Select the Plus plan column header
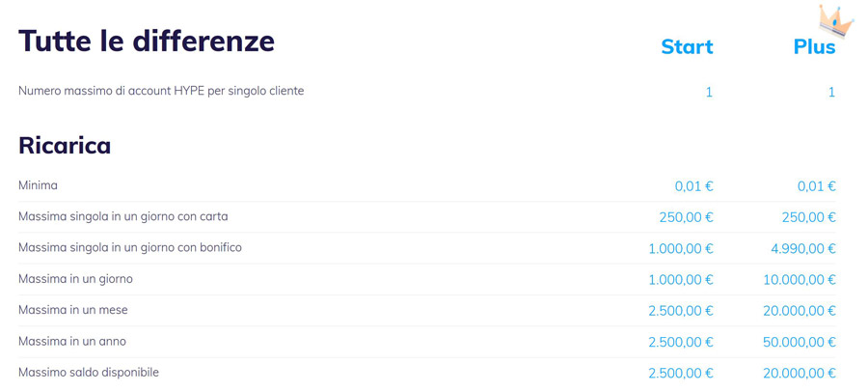Screen dimensions: 868x392 [814, 47]
